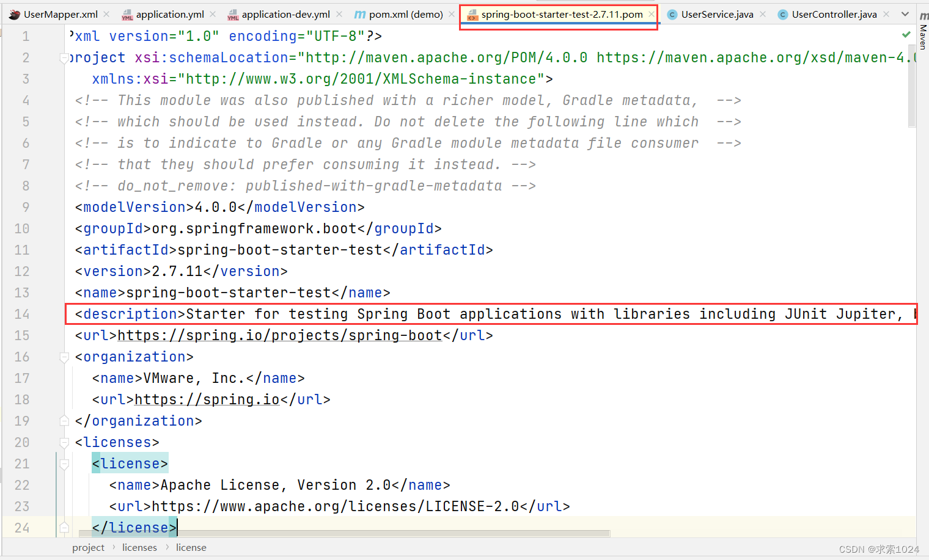Close the UserService.java tab
Image resolution: width=929 pixels, height=560 pixels.
click(763, 14)
